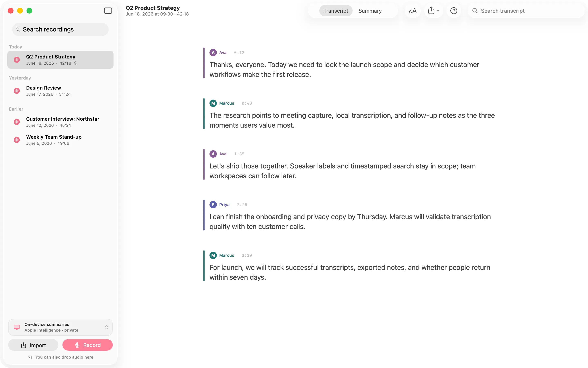
Task: Switch to the Summary tab
Action: [370, 11]
